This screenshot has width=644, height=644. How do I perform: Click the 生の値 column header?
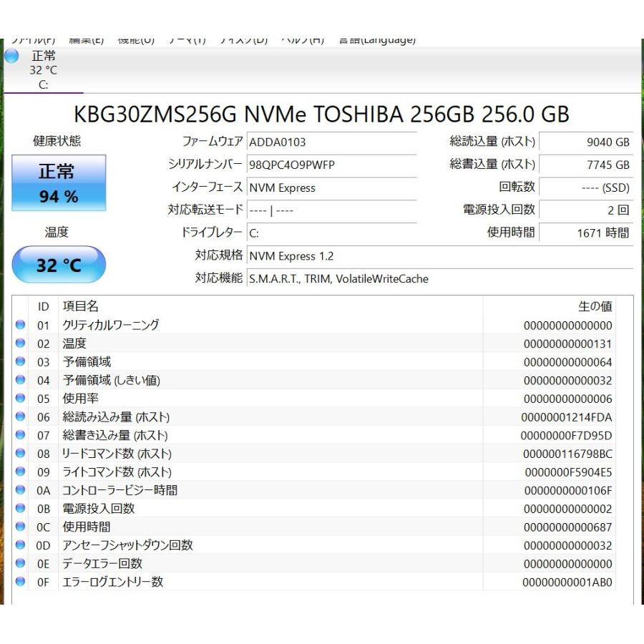click(595, 306)
